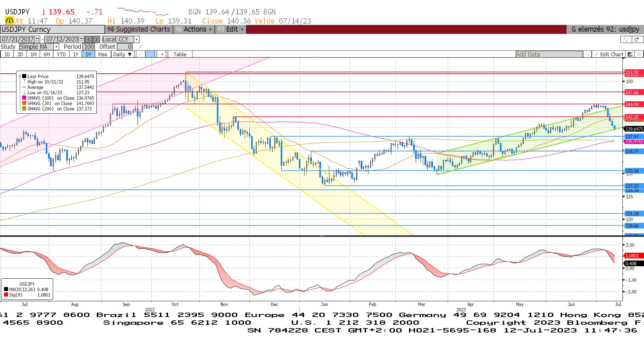Click the undo arrow icon

click(x=625, y=39)
